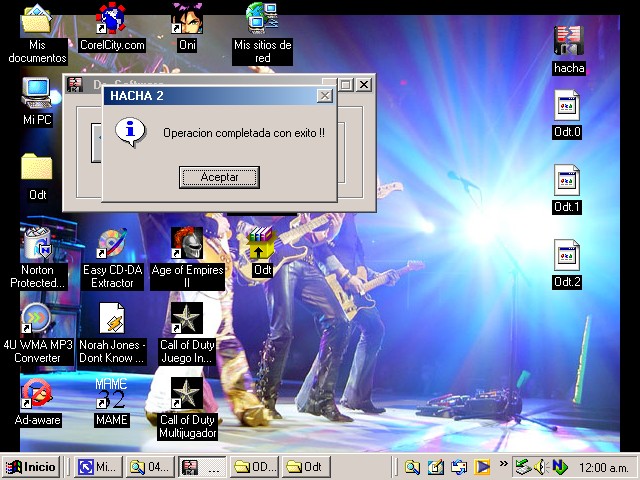Select the Odt.0 file icon
The image size is (640, 480).
pos(567,106)
